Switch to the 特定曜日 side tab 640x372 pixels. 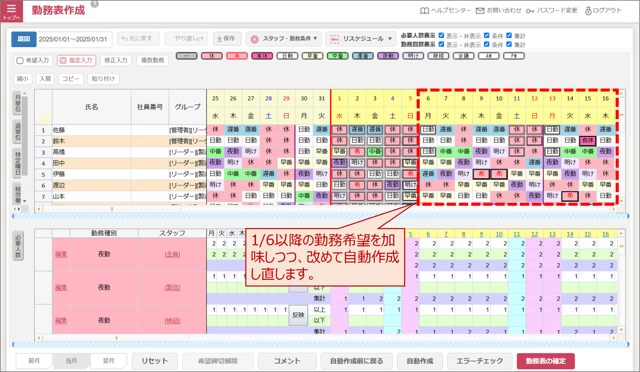pyautogui.click(x=18, y=163)
